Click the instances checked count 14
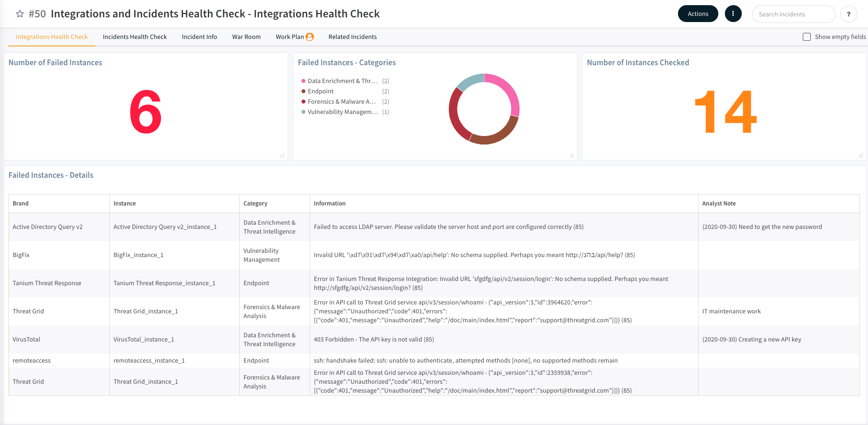Image resolution: width=868 pixels, height=425 pixels. (x=725, y=112)
